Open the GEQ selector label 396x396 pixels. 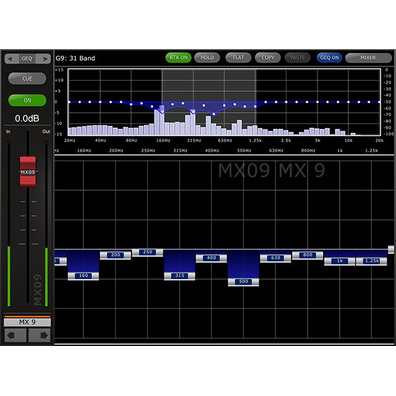pos(27,59)
